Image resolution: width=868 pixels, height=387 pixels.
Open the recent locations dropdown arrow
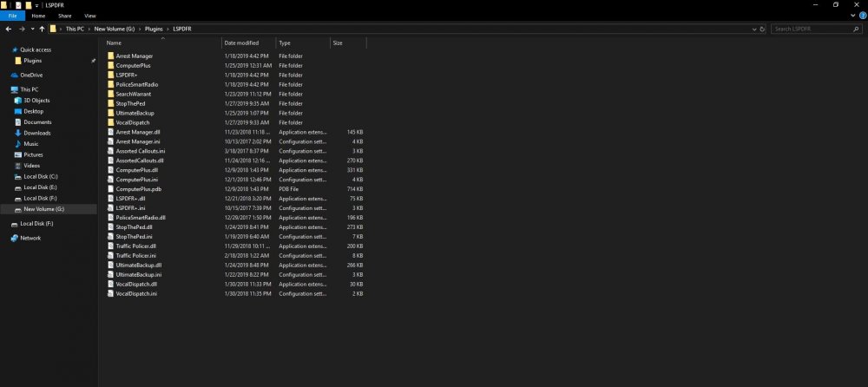tap(33, 29)
